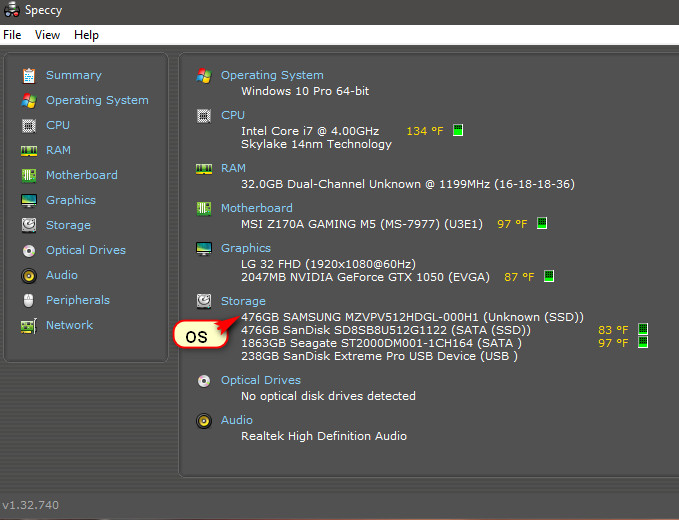Open the View menu
Image resolution: width=679 pixels, height=520 pixels.
47,35
